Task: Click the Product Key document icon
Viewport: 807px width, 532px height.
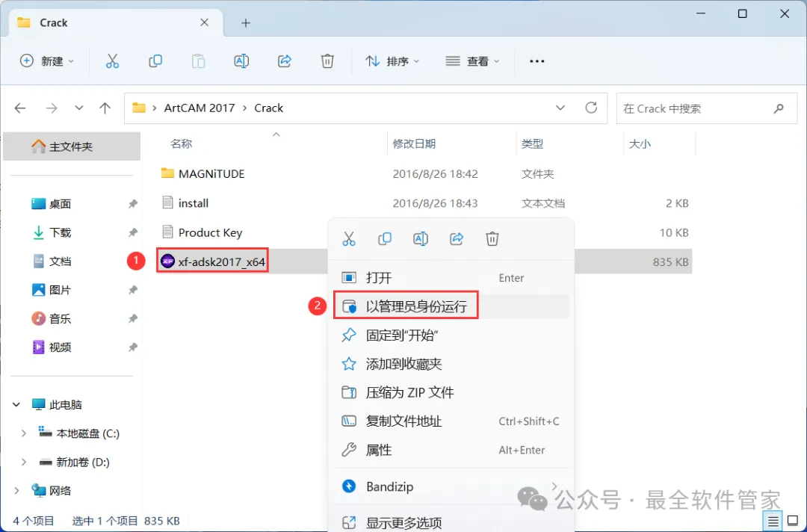Action: 167,232
